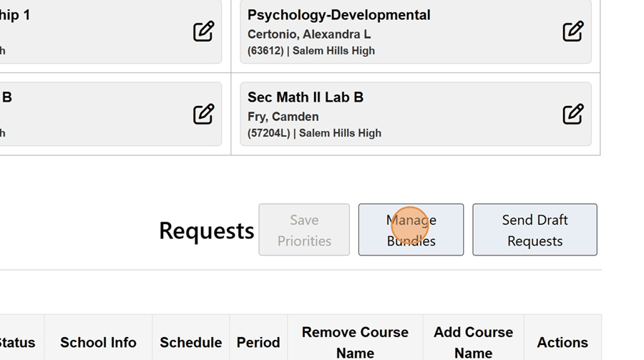Click the Actions column header
Screen dimensions: 644x360
coord(562,343)
